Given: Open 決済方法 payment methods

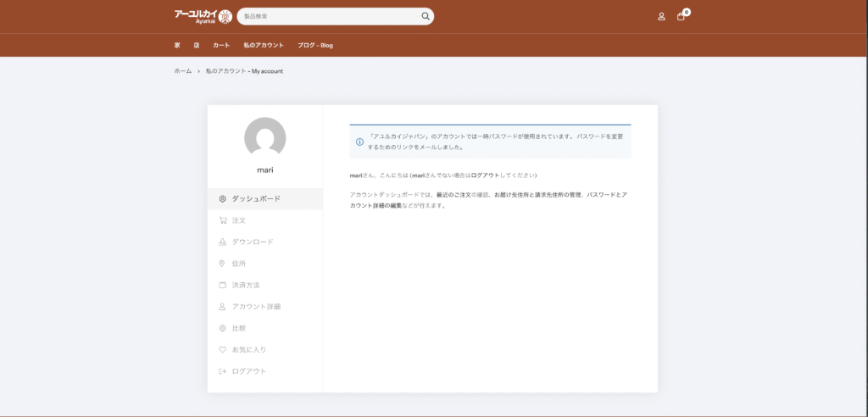Looking at the screenshot, I should click(x=245, y=285).
